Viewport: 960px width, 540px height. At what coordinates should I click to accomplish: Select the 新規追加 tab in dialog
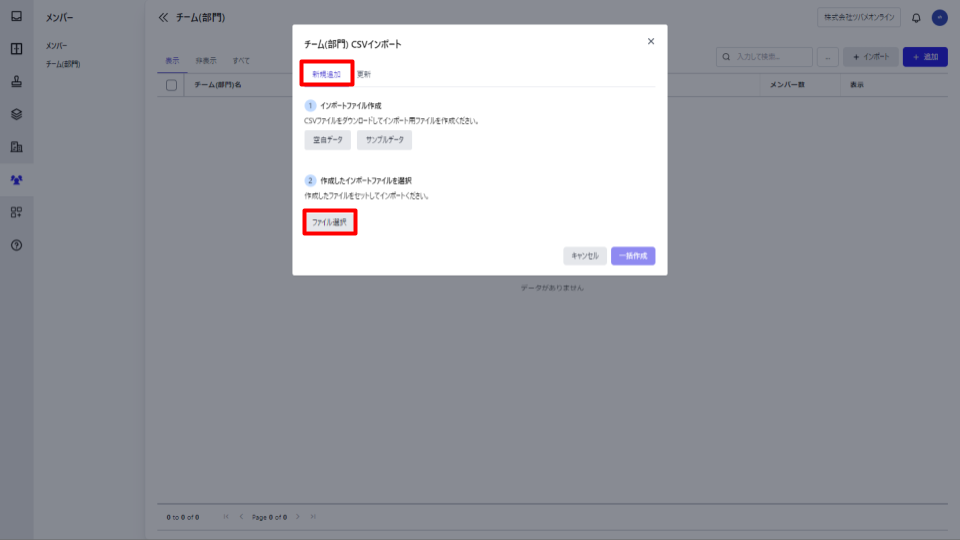[326, 74]
